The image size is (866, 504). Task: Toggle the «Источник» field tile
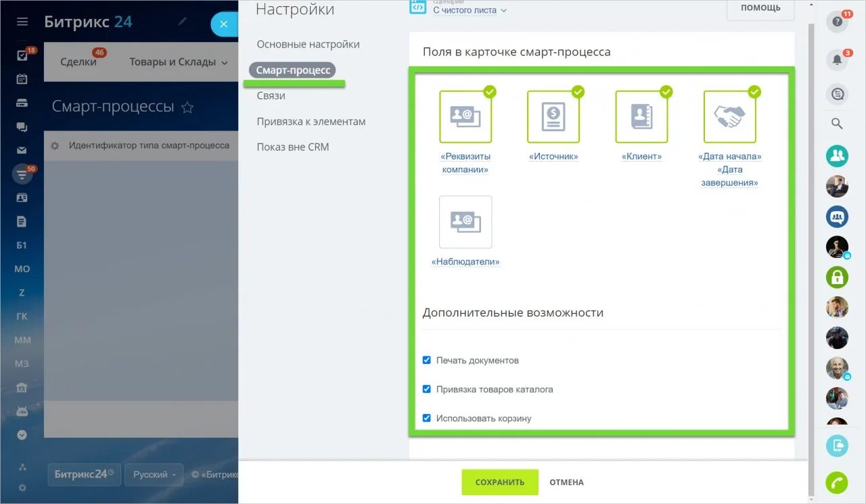coord(553,116)
